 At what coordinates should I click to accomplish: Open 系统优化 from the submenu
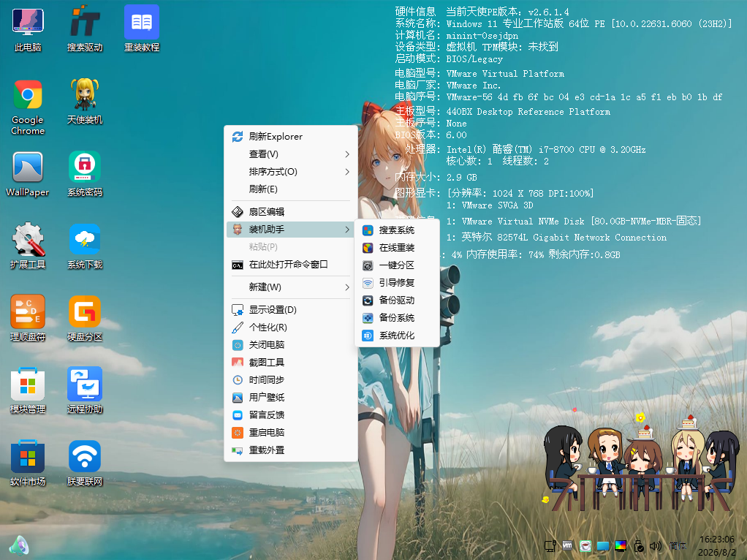(397, 336)
